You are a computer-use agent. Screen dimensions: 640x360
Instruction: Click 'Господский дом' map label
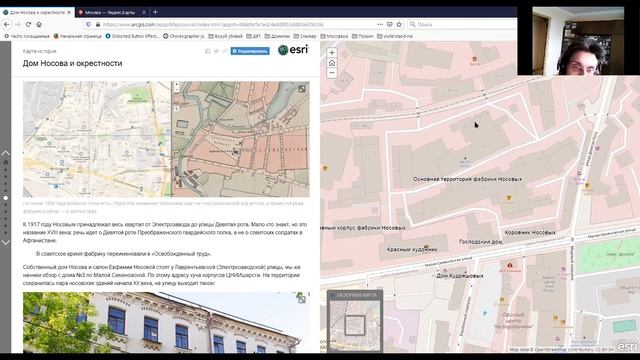pos(481,242)
